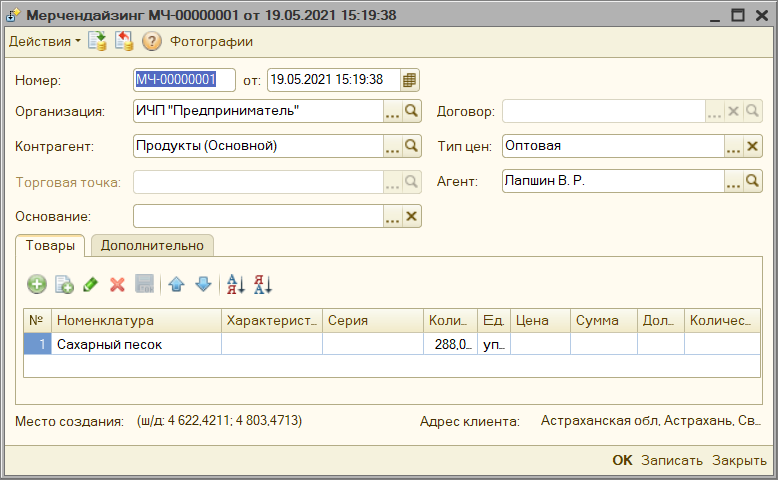Viewport: 778px width, 480px height.
Task: Edit current row with the pencil icon
Action: click(91, 284)
